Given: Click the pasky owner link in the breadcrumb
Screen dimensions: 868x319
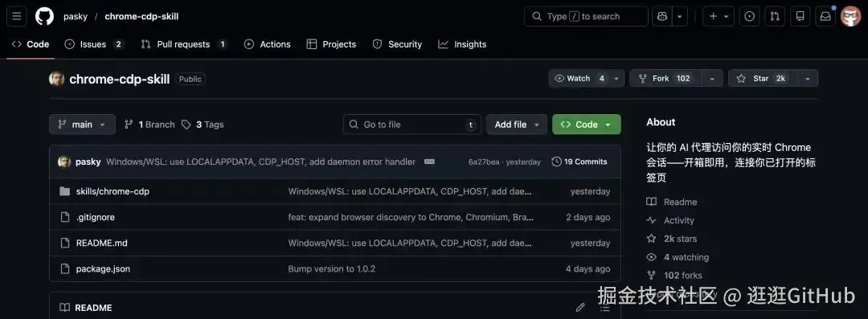Looking at the screenshot, I should tap(76, 17).
